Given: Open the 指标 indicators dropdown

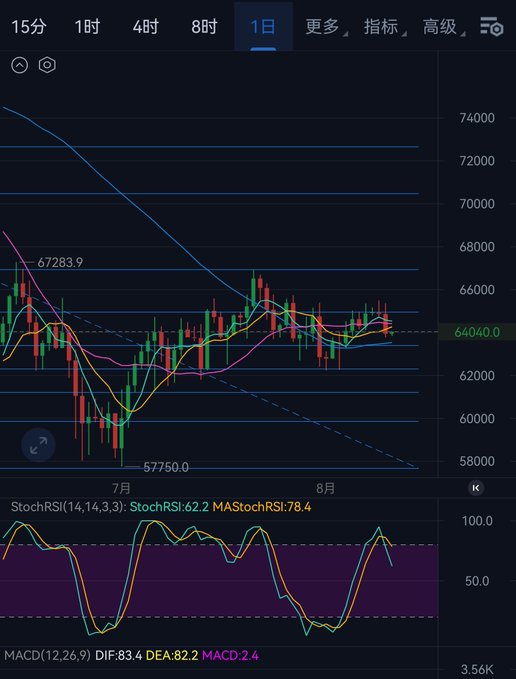Looking at the screenshot, I should (x=384, y=27).
